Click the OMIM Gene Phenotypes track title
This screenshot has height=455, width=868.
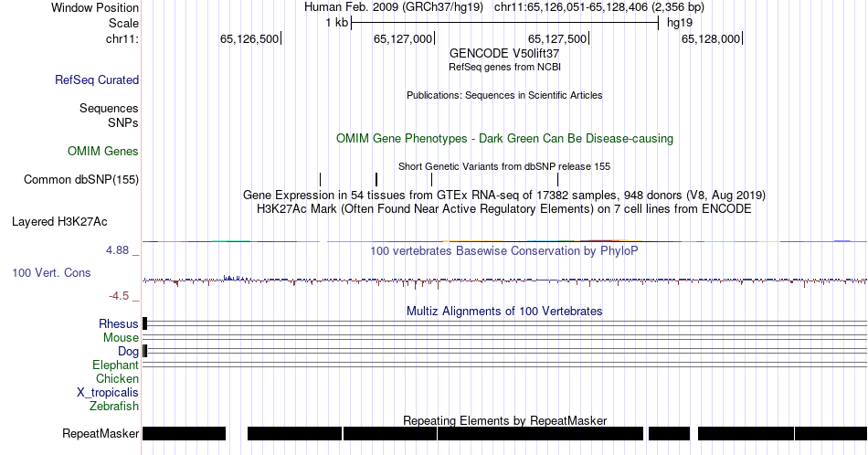504,138
